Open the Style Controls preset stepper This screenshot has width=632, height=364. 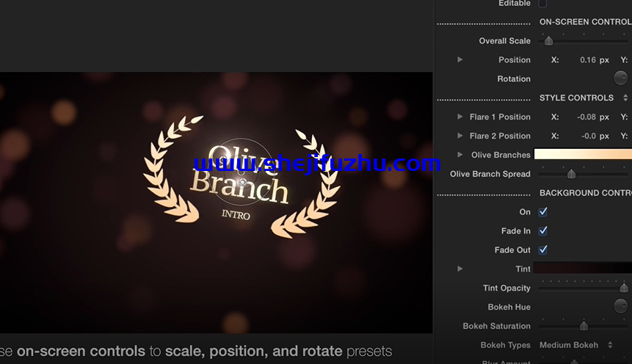(625, 98)
